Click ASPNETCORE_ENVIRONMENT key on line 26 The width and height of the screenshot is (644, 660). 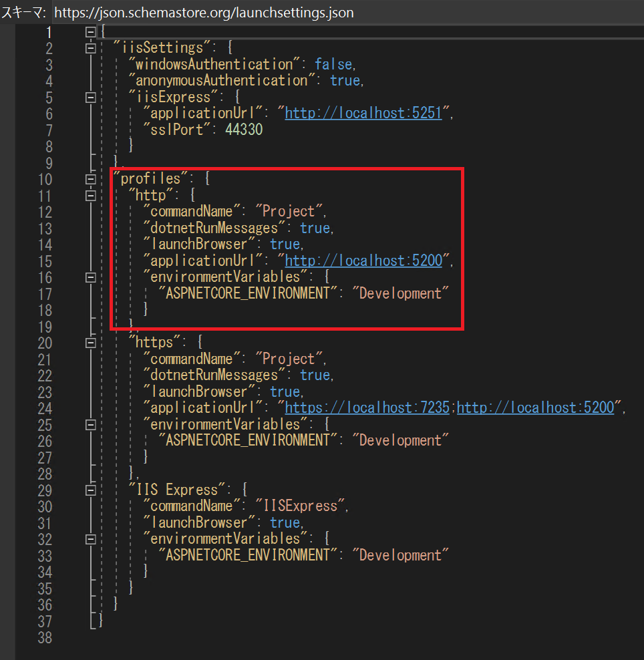coord(247,441)
